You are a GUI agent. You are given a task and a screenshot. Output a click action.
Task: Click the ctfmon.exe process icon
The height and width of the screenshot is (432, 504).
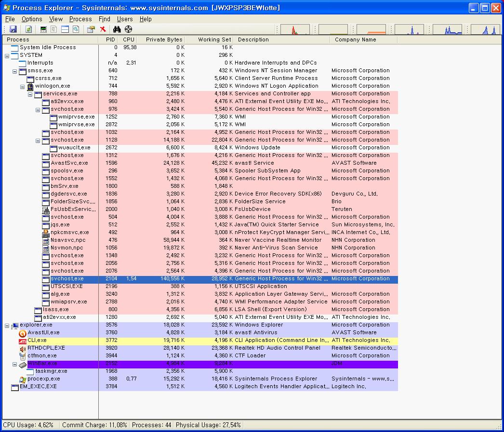coord(23,356)
